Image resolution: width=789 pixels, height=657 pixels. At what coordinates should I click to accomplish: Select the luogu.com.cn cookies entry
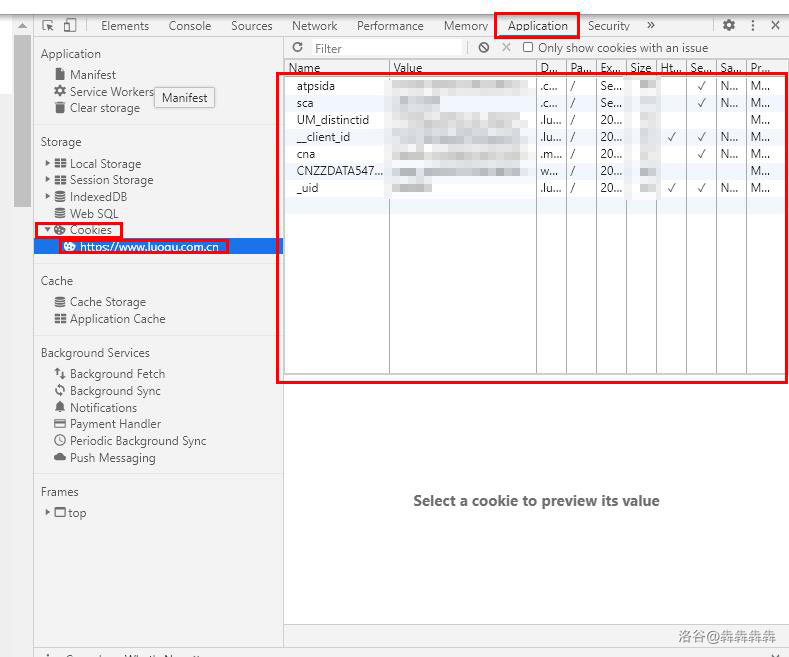coord(149,247)
